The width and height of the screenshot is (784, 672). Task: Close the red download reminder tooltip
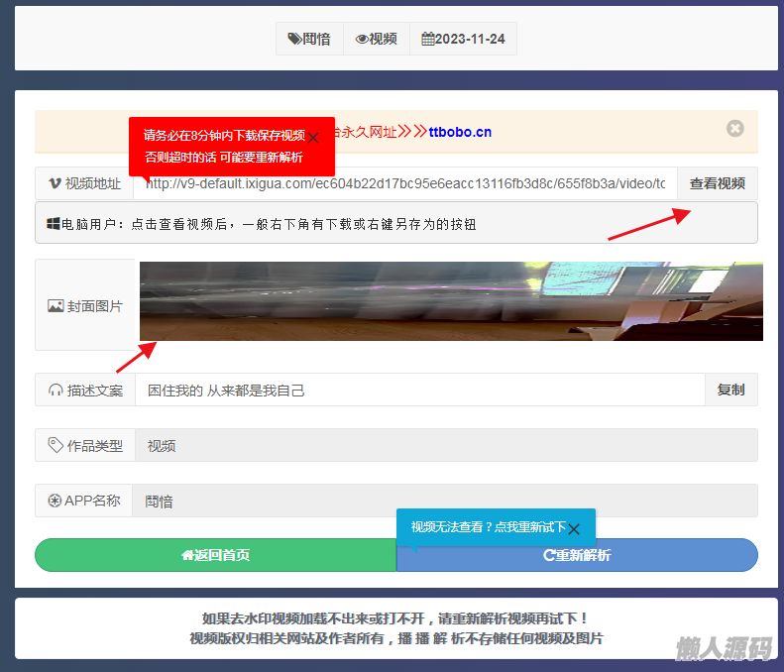313,138
